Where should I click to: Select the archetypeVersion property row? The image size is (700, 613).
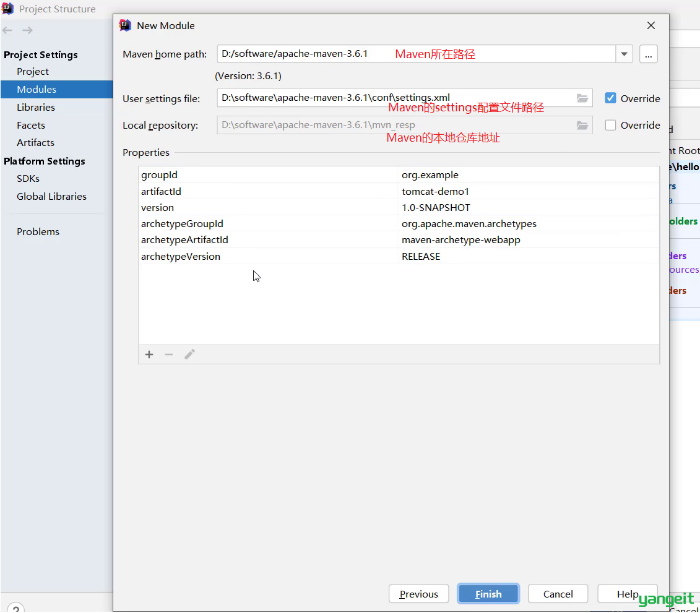pos(399,256)
